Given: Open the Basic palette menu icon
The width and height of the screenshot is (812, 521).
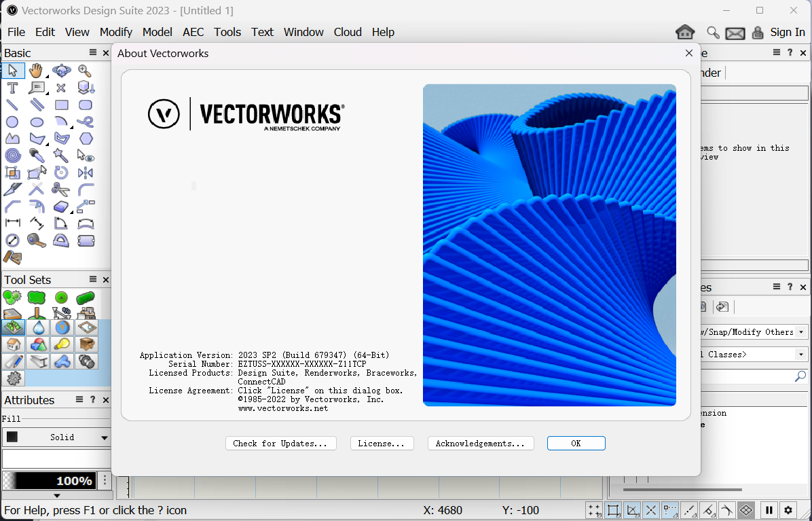Looking at the screenshot, I should [x=93, y=52].
